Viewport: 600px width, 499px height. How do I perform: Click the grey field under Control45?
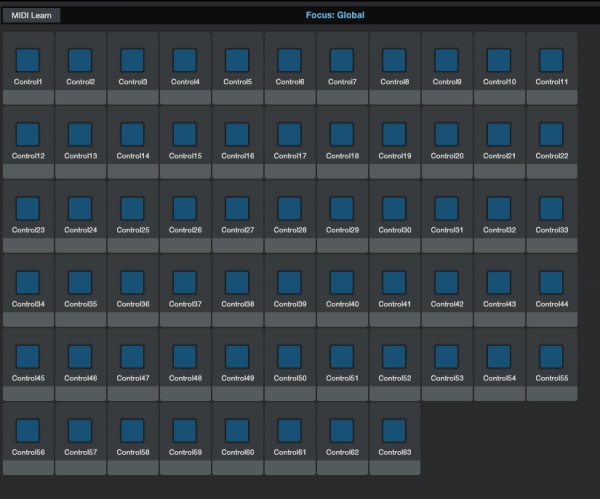click(x=28, y=393)
